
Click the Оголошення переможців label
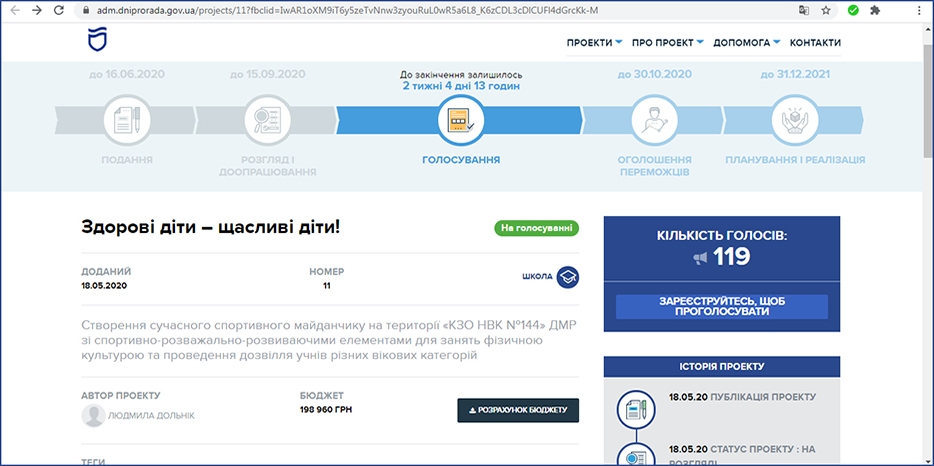[654, 166]
